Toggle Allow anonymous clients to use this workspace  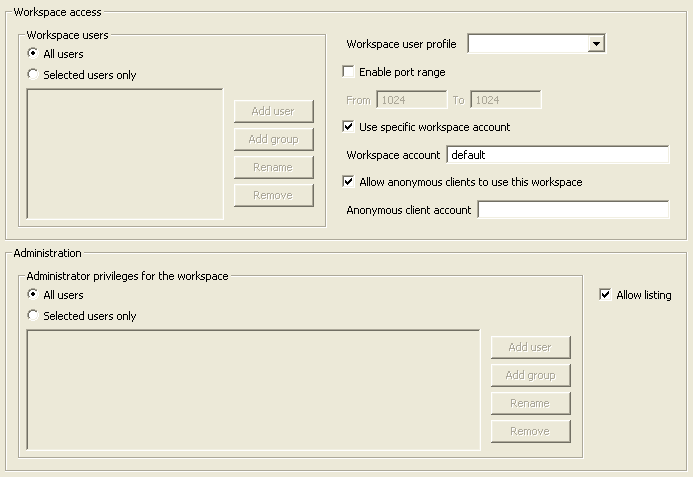point(349,182)
